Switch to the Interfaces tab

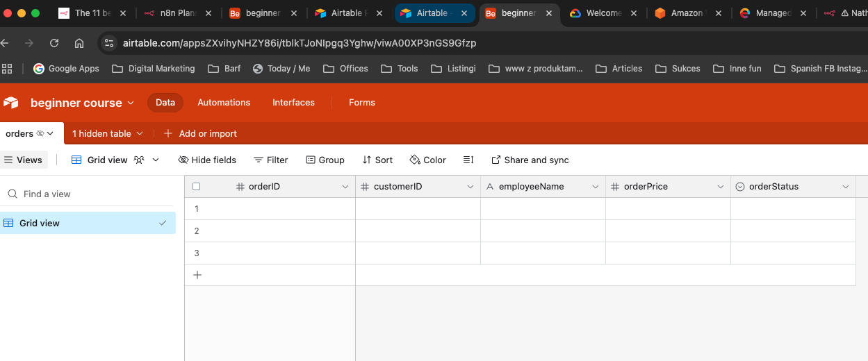point(293,102)
